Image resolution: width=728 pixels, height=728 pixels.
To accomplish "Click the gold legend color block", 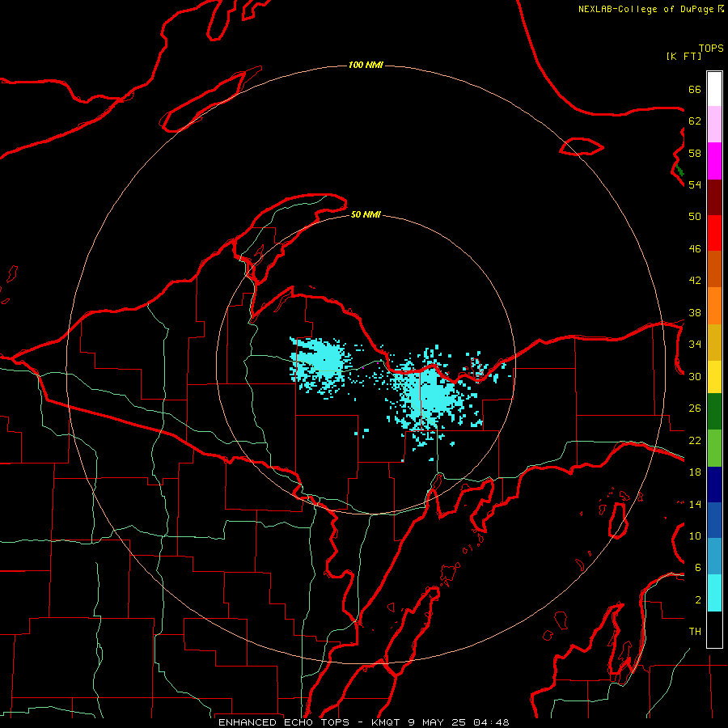I will [x=714, y=342].
